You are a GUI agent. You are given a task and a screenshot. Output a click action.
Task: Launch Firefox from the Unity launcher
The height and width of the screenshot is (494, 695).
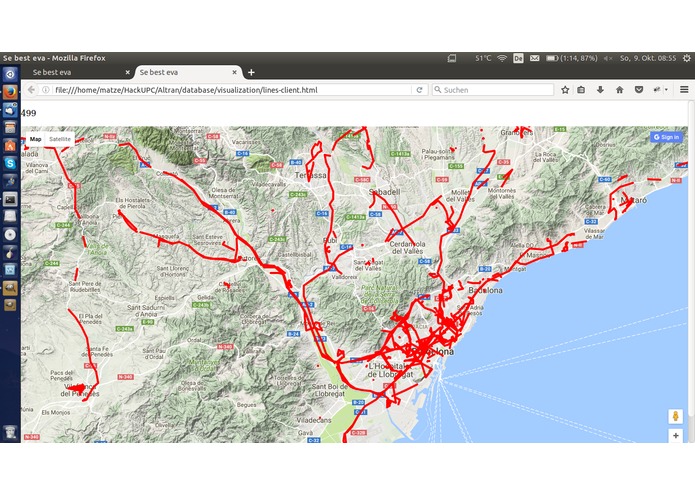coord(10,92)
